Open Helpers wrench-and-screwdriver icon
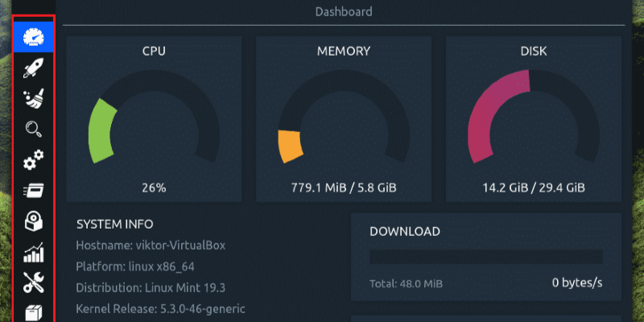644x322 pixels. tap(34, 282)
